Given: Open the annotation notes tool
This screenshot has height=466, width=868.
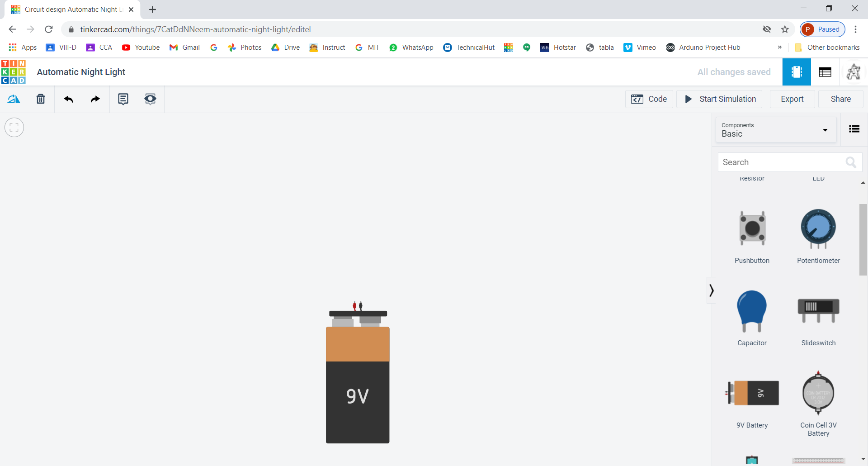Looking at the screenshot, I should [123, 99].
